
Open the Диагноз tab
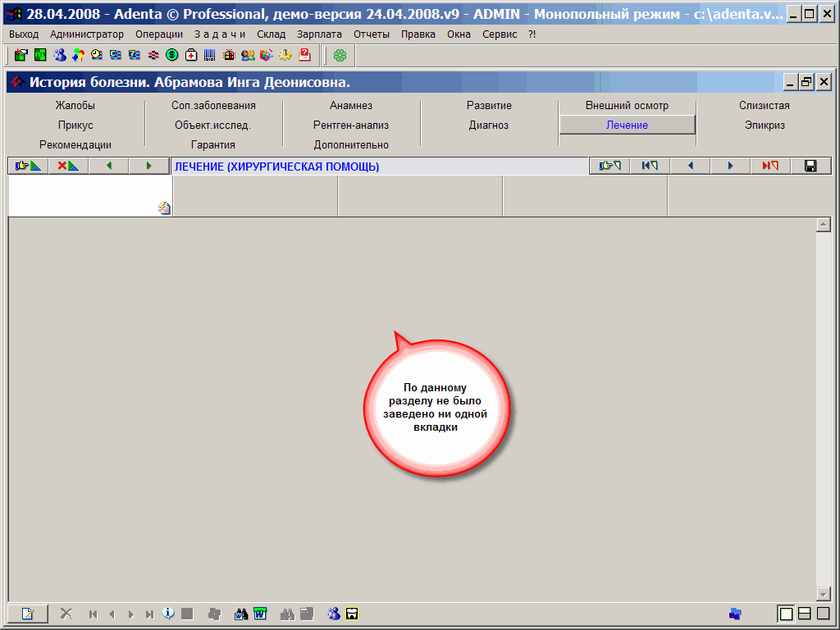coord(489,126)
